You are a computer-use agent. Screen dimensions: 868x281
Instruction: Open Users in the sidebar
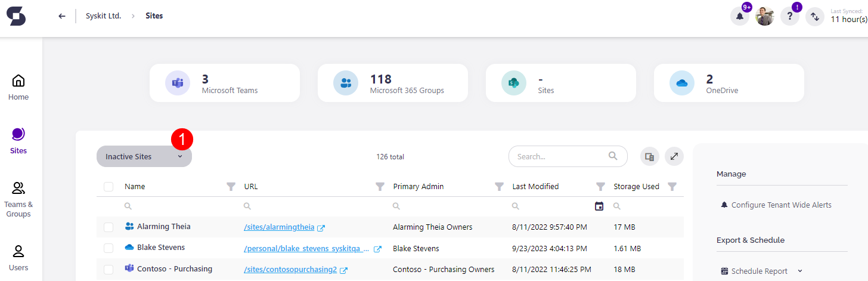pyautogui.click(x=18, y=258)
